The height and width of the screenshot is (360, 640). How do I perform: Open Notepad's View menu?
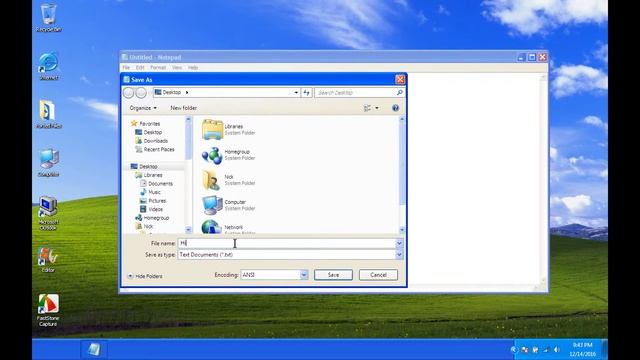[177, 67]
